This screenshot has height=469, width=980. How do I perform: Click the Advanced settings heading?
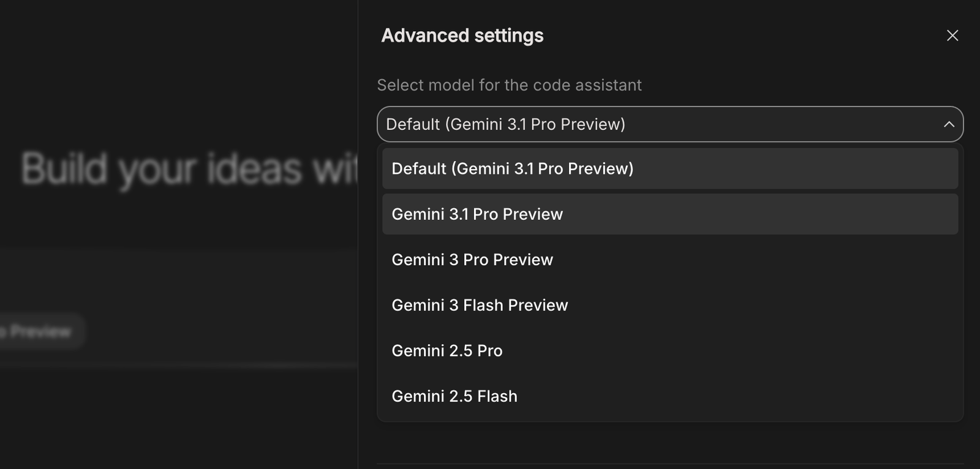pyautogui.click(x=462, y=35)
